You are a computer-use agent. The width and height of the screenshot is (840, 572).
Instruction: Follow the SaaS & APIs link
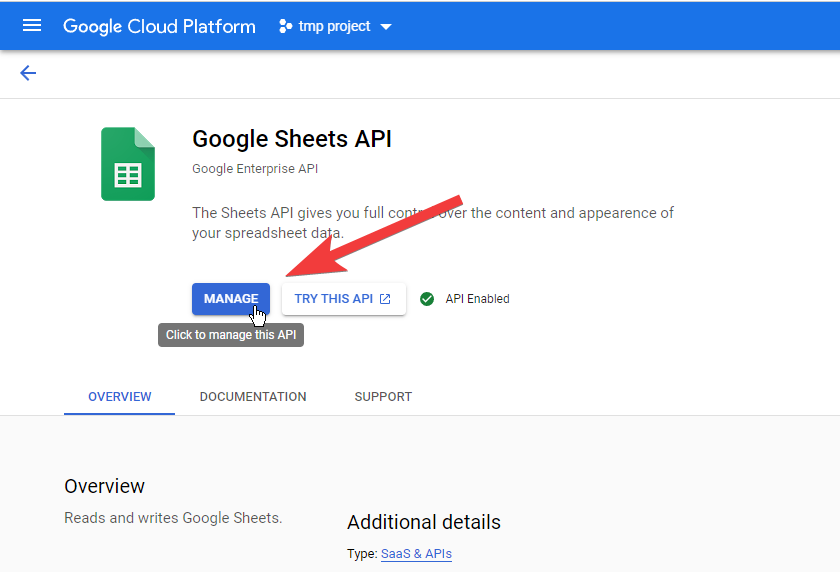point(416,554)
